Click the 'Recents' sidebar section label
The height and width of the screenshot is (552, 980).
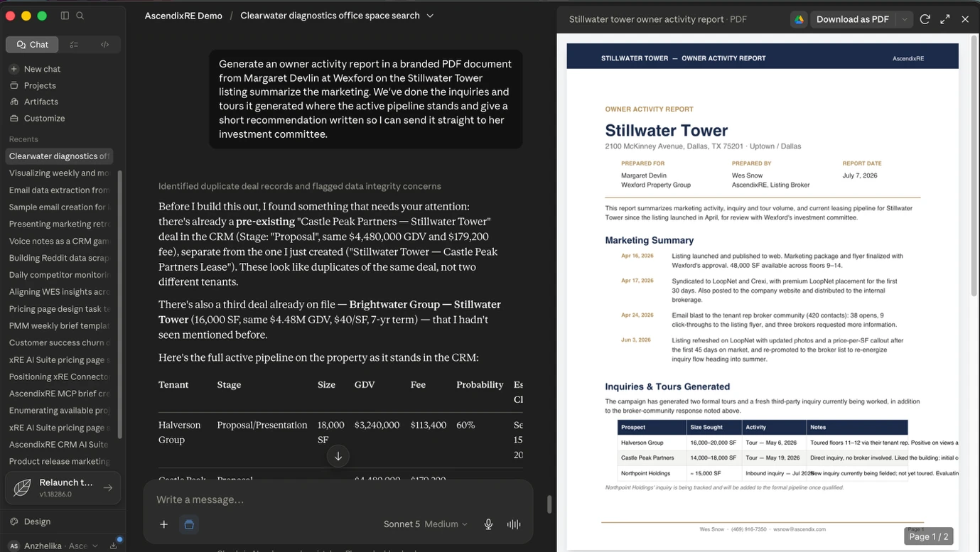(x=23, y=139)
